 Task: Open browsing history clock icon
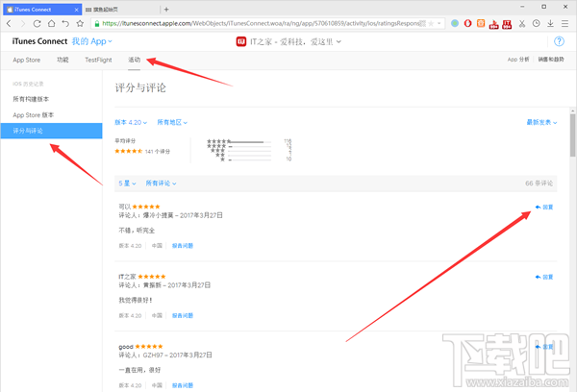(537, 23)
